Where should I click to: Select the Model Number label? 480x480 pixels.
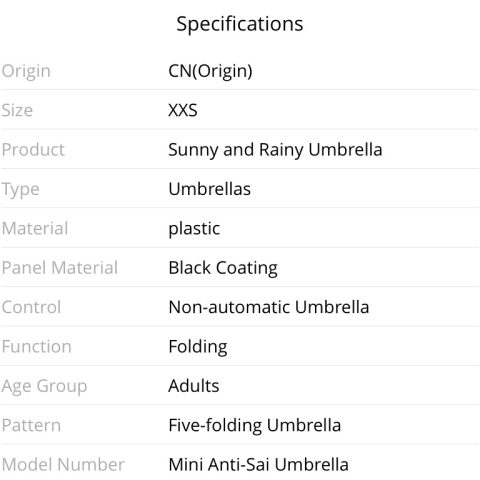point(63,465)
